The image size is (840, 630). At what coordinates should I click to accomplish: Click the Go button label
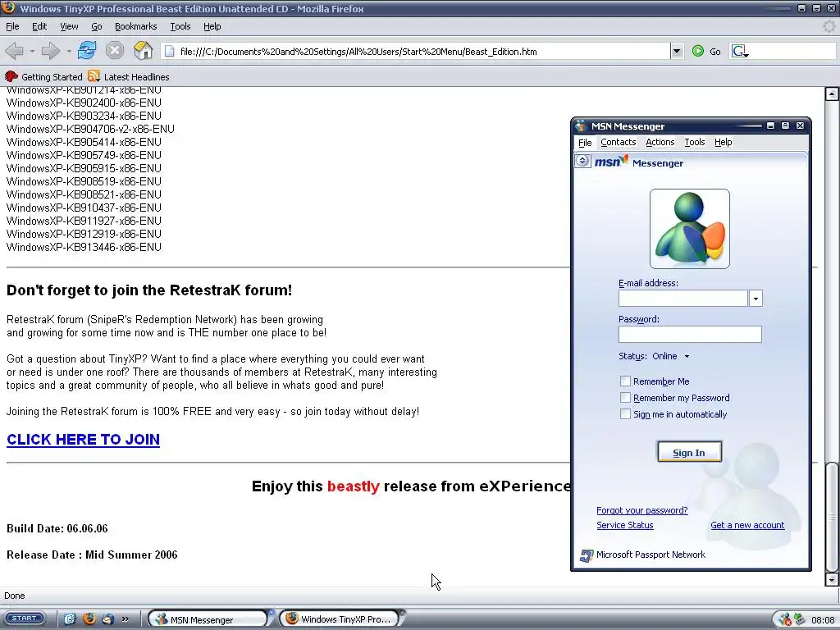click(x=715, y=52)
